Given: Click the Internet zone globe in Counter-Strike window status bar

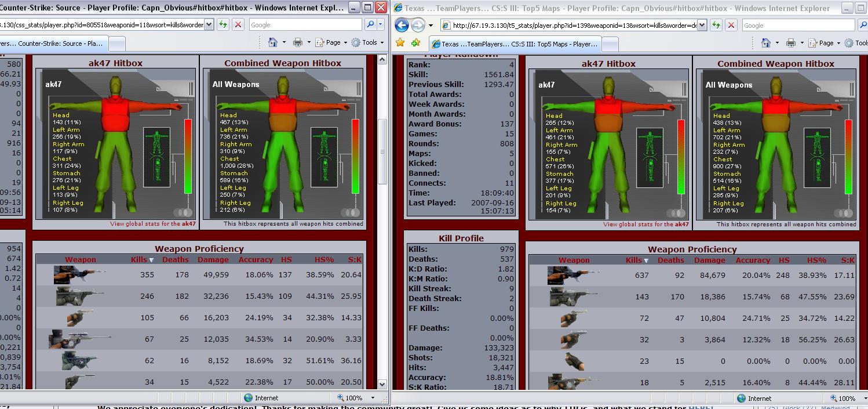Looking at the screenshot, I should (249, 397).
